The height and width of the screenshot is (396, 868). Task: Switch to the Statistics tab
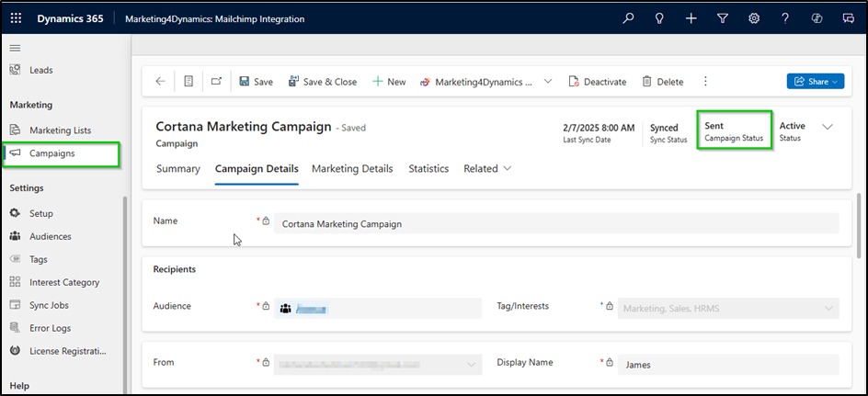(x=428, y=169)
